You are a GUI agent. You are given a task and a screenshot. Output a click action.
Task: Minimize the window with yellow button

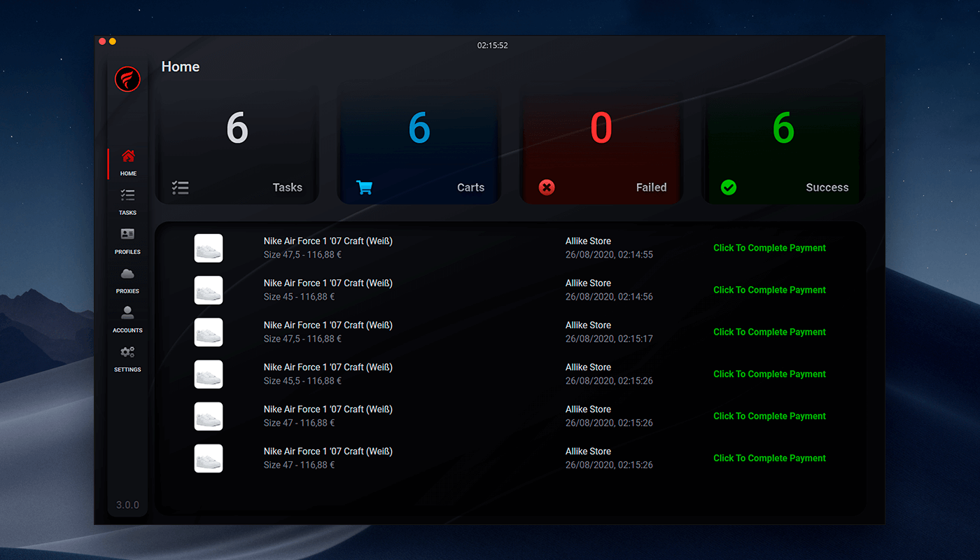(113, 41)
